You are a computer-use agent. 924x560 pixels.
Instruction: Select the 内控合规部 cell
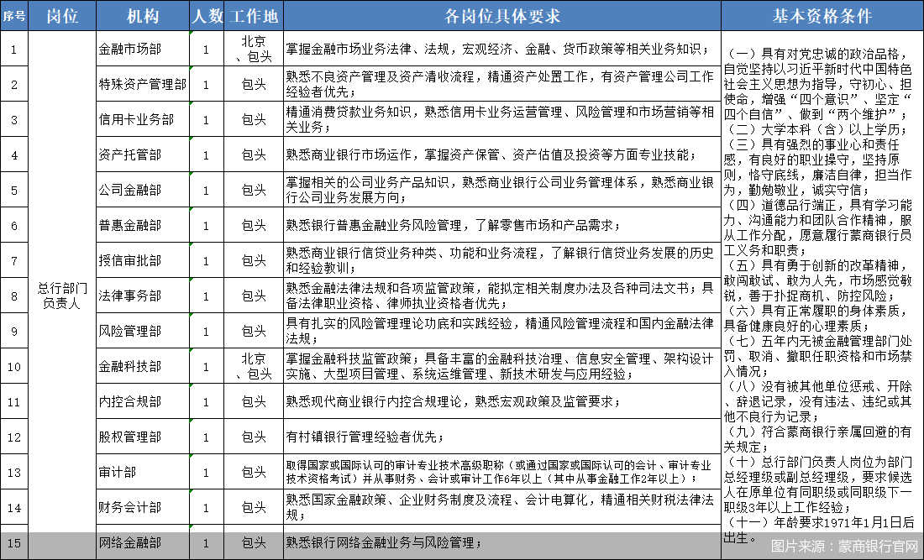point(143,401)
